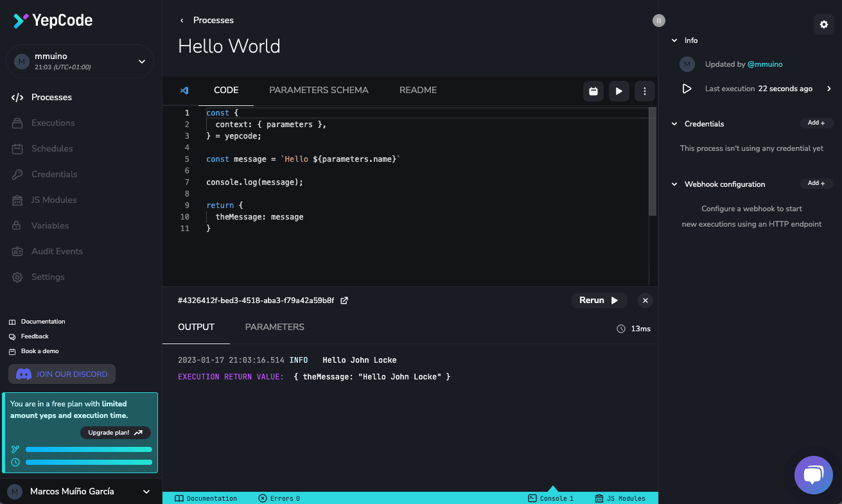Open Audit Events sidebar item
The height and width of the screenshot is (504, 842).
pyautogui.click(x=57, y=252)
